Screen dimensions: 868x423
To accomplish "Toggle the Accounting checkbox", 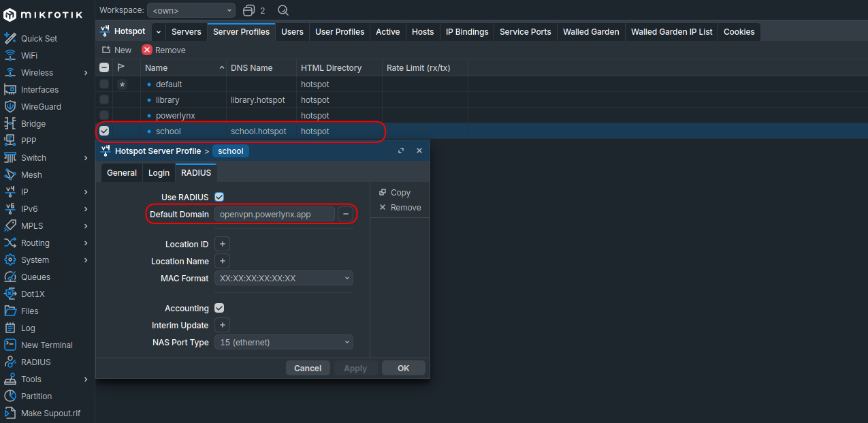I will click(x=219, y=308).
